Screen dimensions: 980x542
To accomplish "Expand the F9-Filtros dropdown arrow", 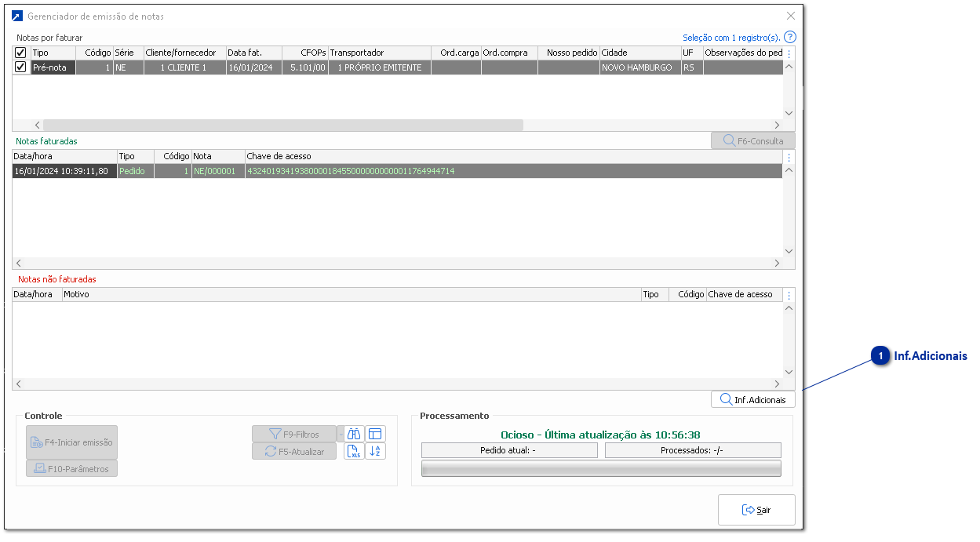I will point(340,434).
